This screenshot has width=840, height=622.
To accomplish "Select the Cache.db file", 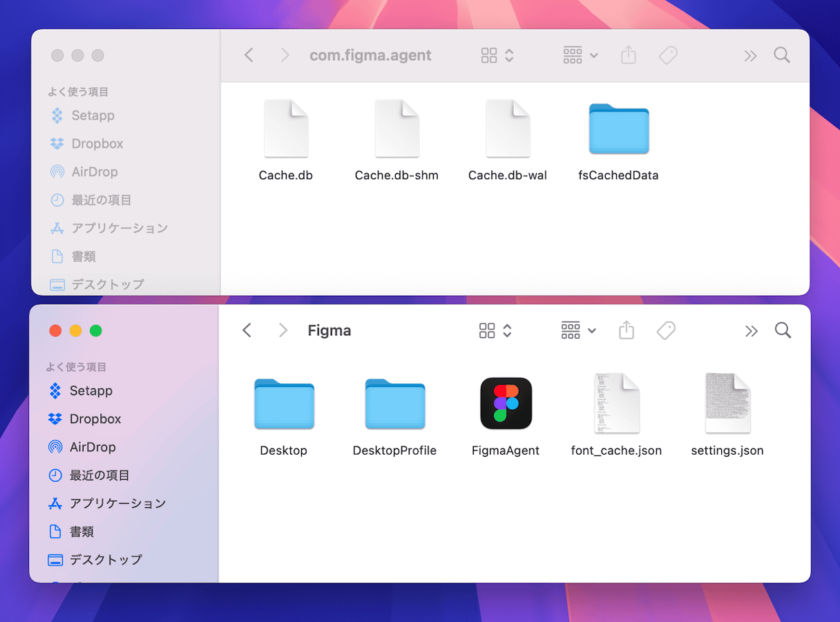I will 286,129.
